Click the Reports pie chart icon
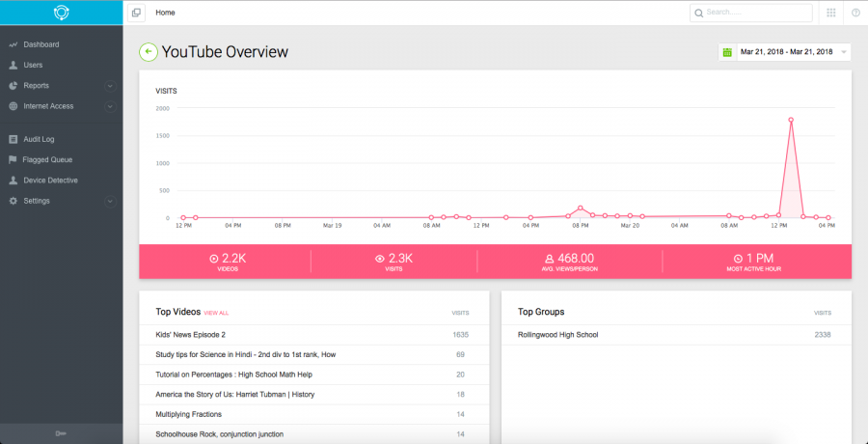Screen dimensions: 868x444 [x=14, y=86]
